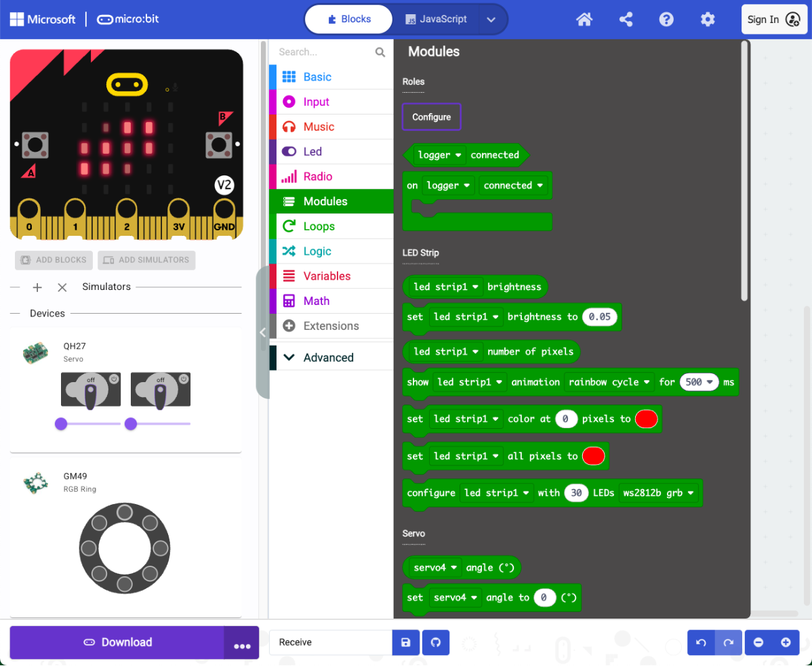The image size is (812, 666).
Task: Switch editor to JavaScript mode
Action: [436, 19]
